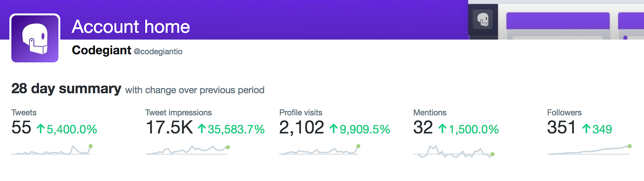Click the green arrow beside Followers 349
Image resolution: width=644 pixels, height=181 pixels.
click(586, 129)
